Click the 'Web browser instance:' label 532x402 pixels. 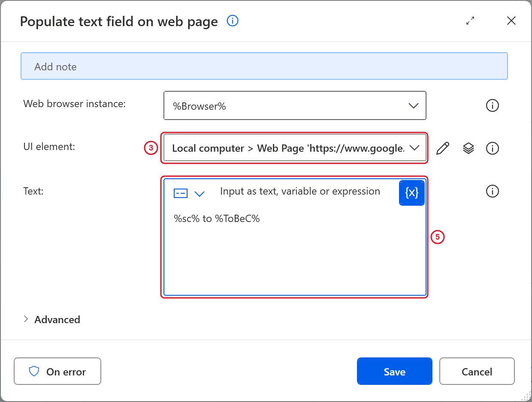click(x=74, y=104)
